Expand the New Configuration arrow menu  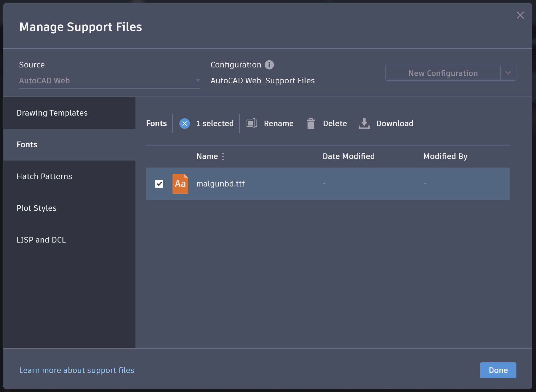(508, 73)
